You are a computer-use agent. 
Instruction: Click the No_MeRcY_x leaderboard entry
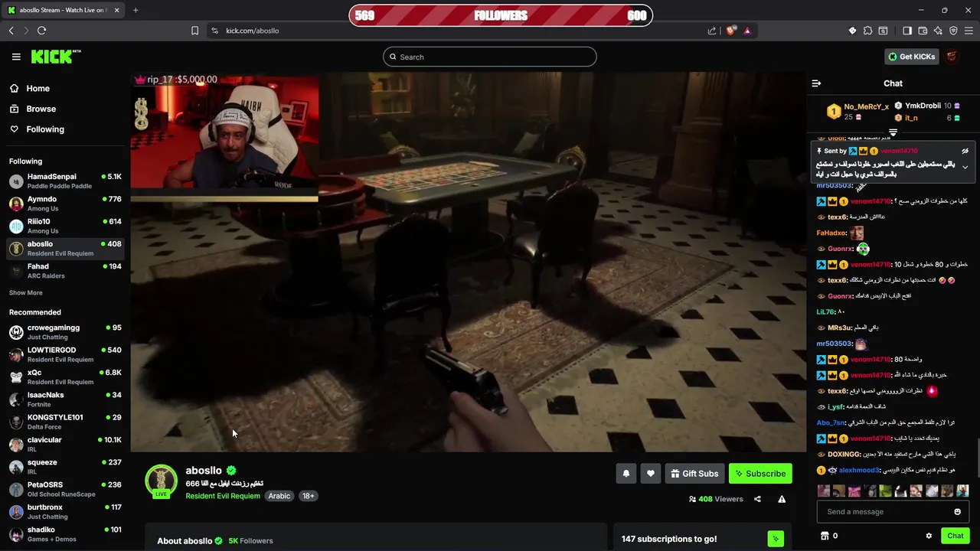[857, 112]
